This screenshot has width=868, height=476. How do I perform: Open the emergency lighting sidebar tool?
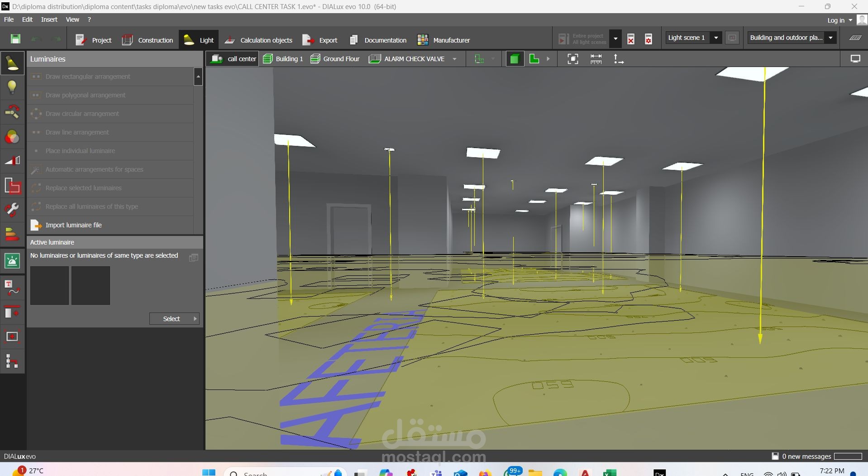(x=12, y=261)
